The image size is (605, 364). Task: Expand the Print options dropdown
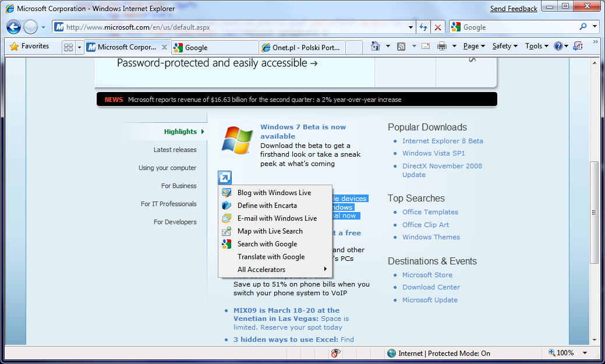pos(454,47)
